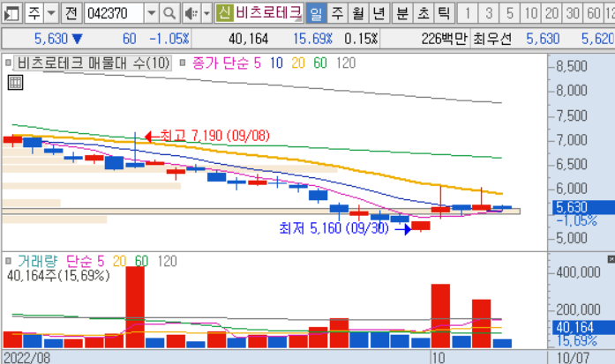This screenshot has height=364, width=615.
Task: Click the 거래량 volume indicator label
Action: [37, 261]
